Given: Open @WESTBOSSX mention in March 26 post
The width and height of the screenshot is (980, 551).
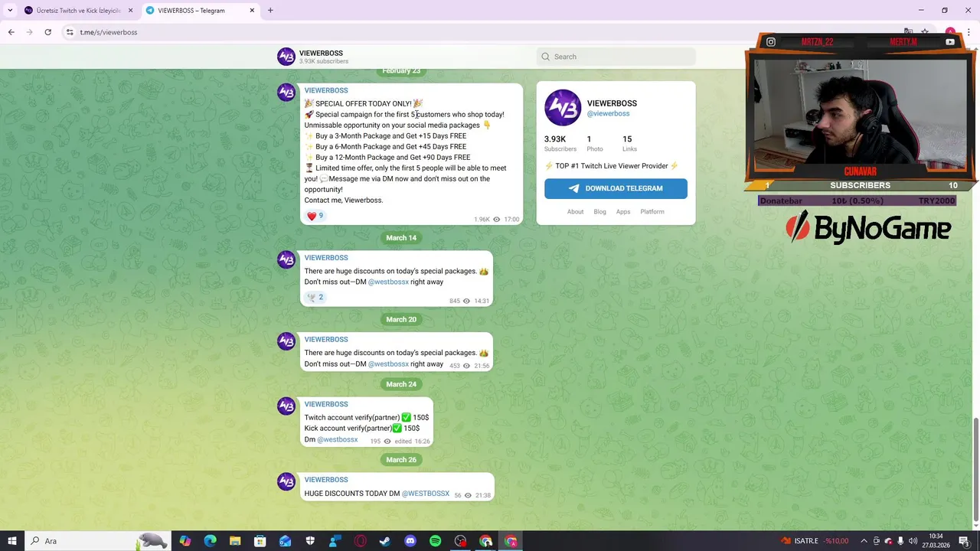Looking at the screenshot, I should [x=426, y=494].
